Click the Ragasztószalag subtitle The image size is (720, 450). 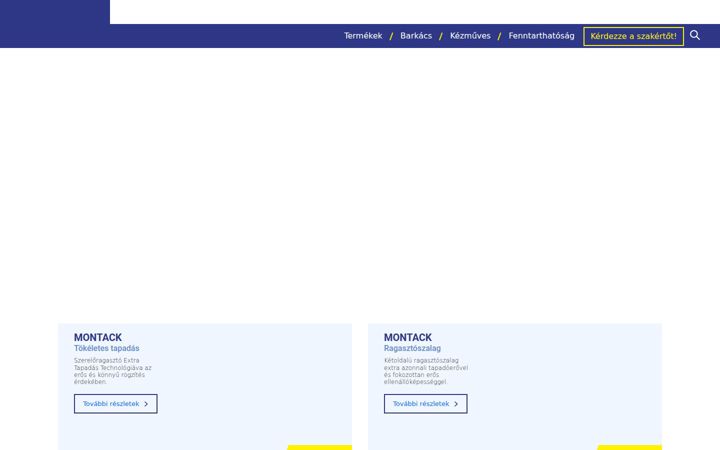tap(412, 349)
